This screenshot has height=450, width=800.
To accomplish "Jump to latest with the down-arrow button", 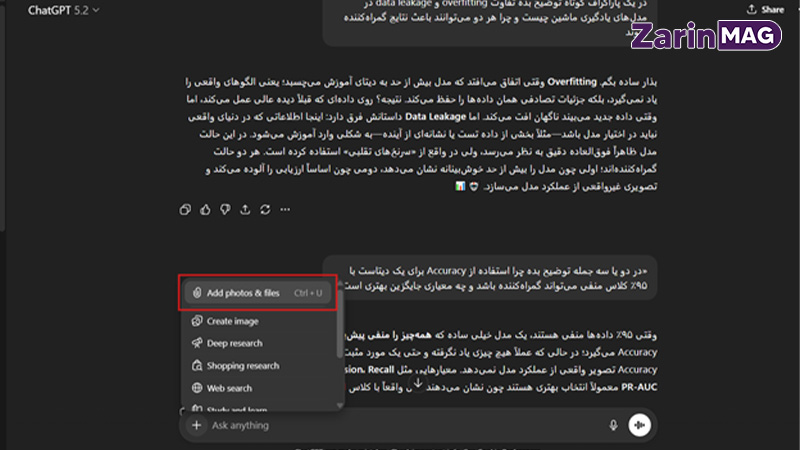I will pyautogui.click(x=418, y=383).
